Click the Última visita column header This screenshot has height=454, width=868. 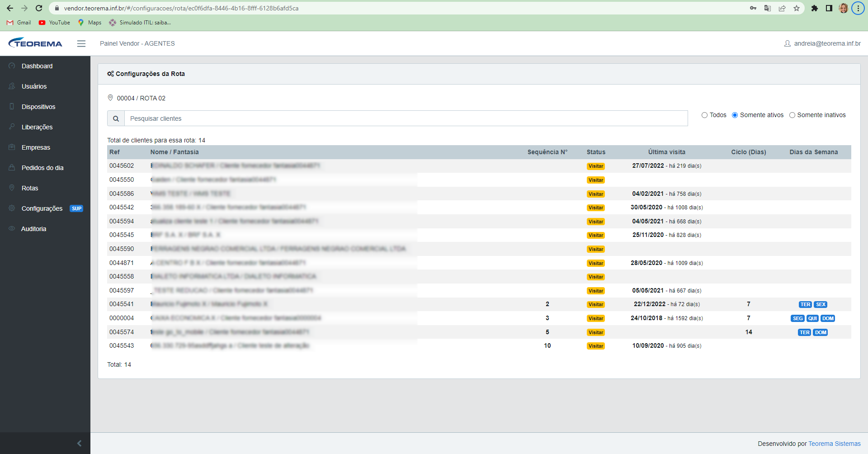coord(667,152)
